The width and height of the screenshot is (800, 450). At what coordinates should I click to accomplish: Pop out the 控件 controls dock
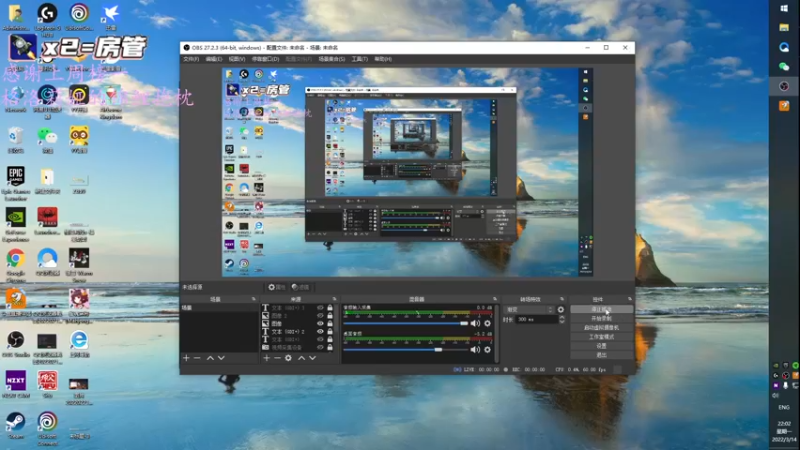630,299
